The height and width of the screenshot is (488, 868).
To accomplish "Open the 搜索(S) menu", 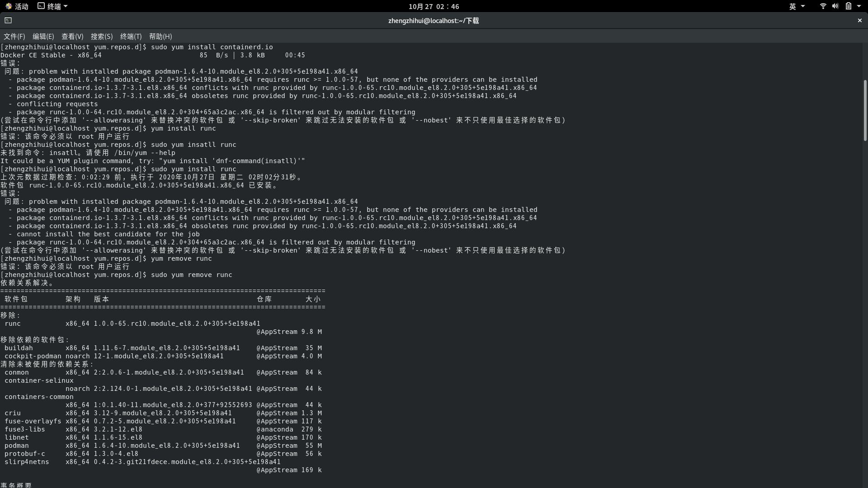I will point(102,37).
